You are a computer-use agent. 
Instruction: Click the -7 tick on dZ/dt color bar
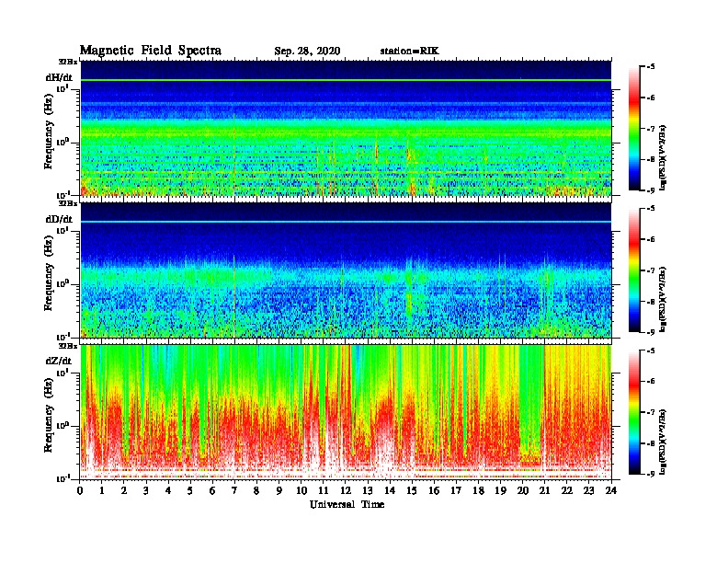click(x=651, y=412)
